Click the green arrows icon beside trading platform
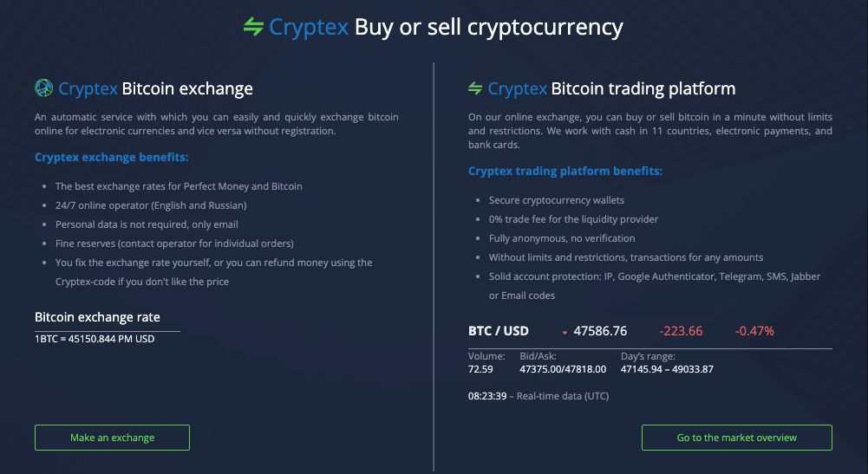The width and height of the screenshot is (868, 474). click(475, 88)
